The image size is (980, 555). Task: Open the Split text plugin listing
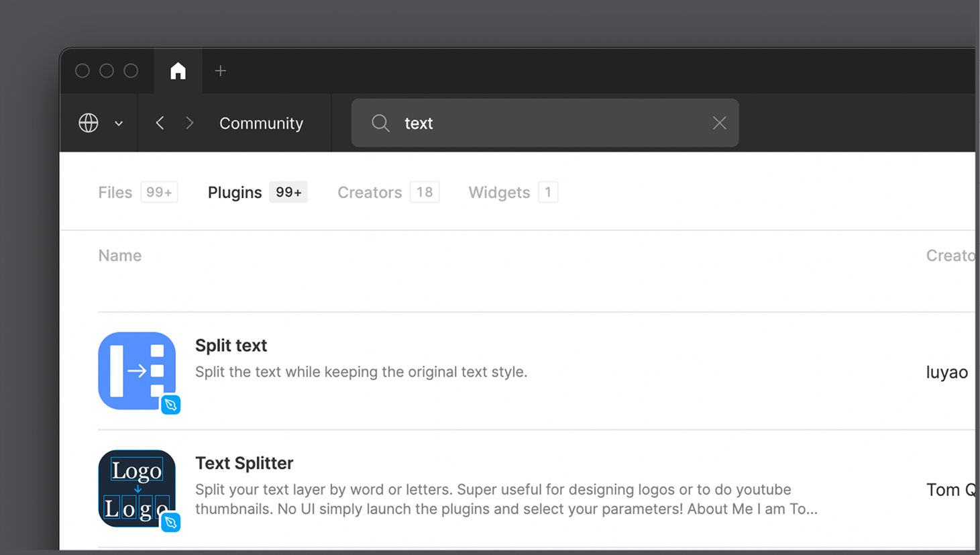click(231, 345)
